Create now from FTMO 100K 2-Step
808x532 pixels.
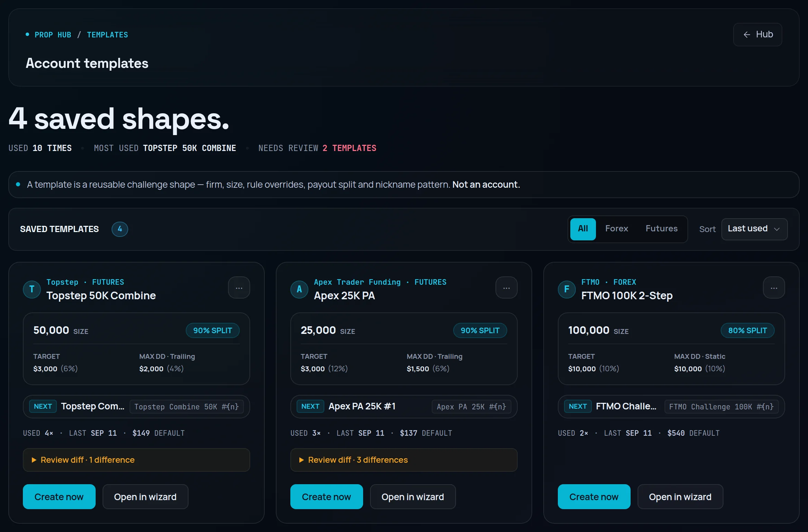pyautogui.click(x=594, y=497)
